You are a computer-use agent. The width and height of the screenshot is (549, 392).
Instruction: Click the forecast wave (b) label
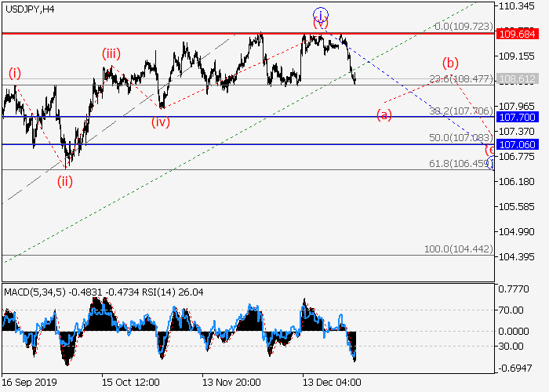[449, 63]
